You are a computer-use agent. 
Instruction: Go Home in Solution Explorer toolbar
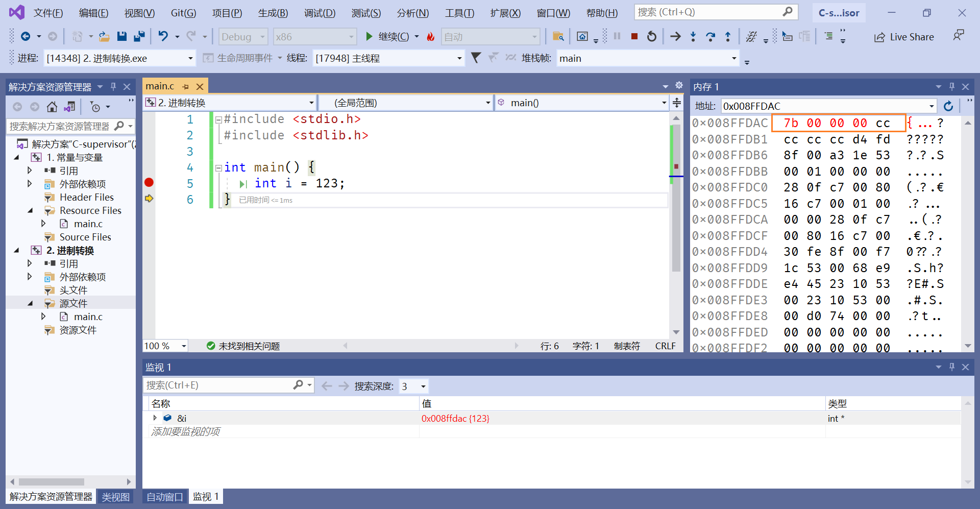[x=52, y=107]
